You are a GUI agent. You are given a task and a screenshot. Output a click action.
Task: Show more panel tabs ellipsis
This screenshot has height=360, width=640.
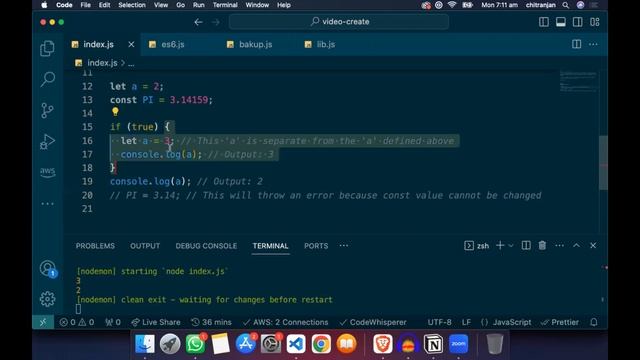point(344,245)
